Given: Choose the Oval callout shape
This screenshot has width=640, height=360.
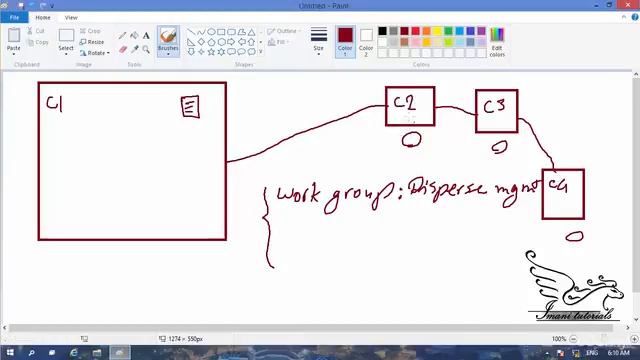Looking at the screenshot, I should [x=242, y=52].
